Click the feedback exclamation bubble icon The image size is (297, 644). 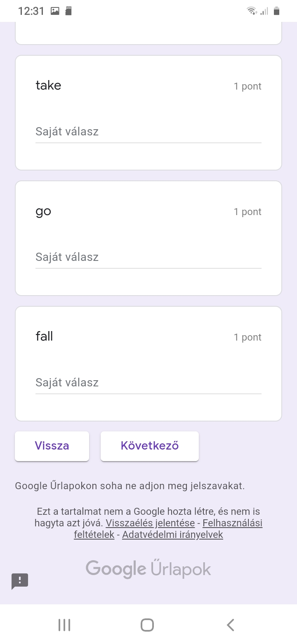tap(20, 581)
